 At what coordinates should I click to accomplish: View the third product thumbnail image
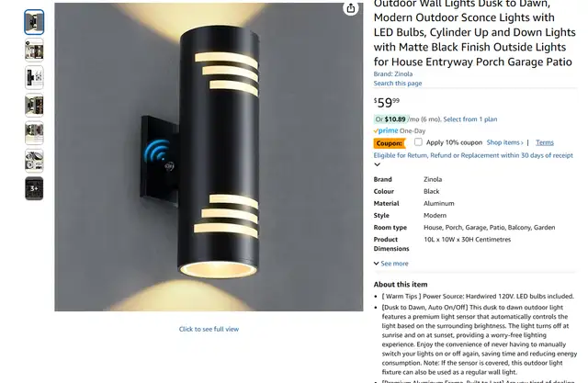pos(34,77)
